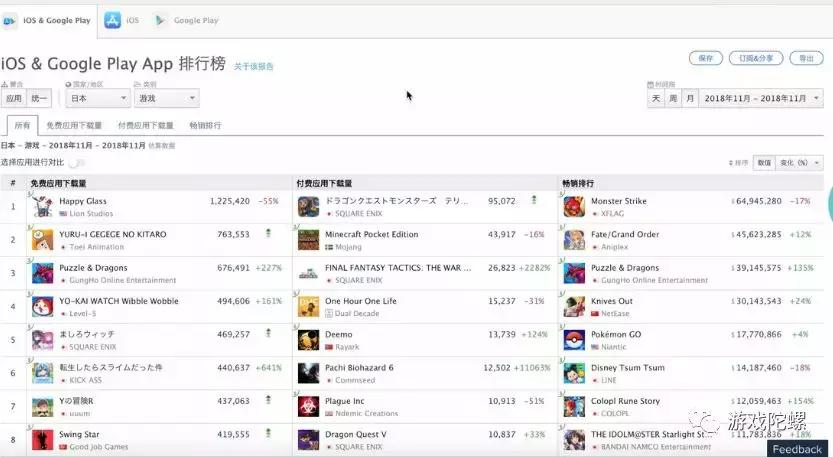Open the Pokémon GO app icon
This screenshot has width=833, height=457.
click(574, 340)
